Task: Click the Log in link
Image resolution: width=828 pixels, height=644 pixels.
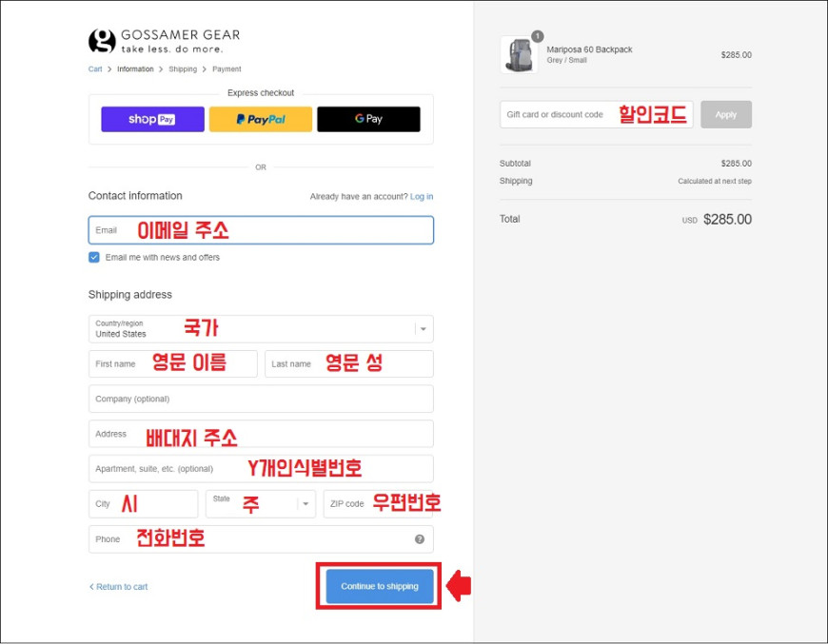Action: tap(422, 196)
